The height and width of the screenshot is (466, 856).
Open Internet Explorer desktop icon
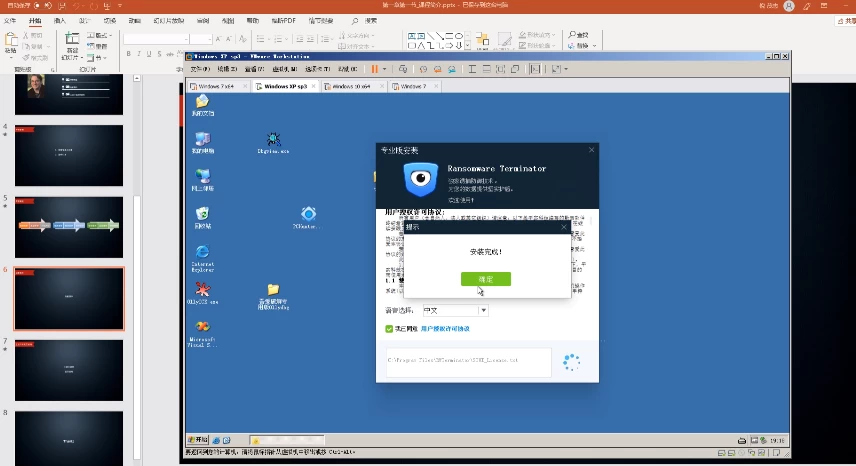pyautogui.click(x=203, y=252)
